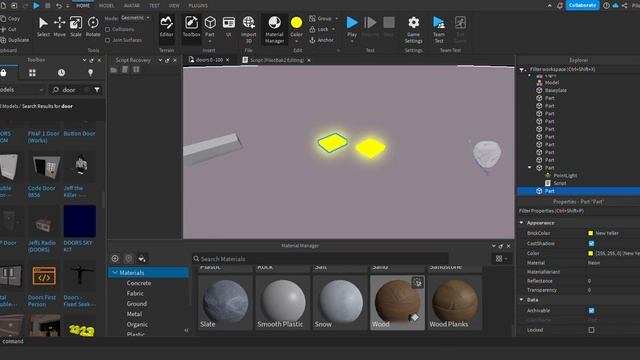
Task: Collapse the Part containing PointLight
Action: tap(530, 168)
